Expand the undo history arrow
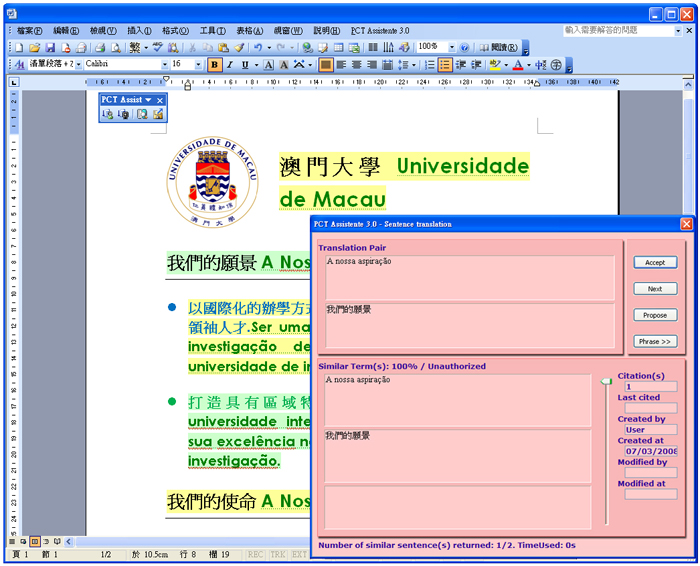 tap(269, 47)
